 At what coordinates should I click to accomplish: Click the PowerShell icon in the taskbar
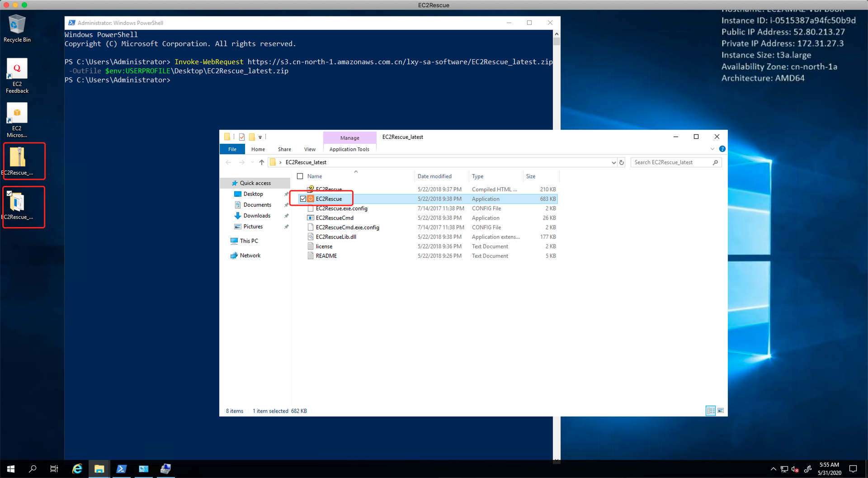pyautogui.click(x=121, y=469)
